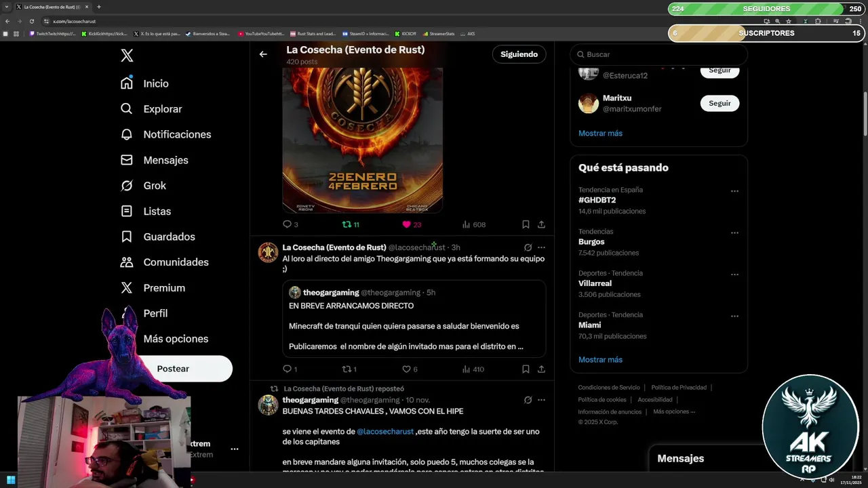Screen dimensions: 868x488
Task: Click theogargaming avatar on 10 nov post
Action: pyautogui.click(x=268, y=405)
